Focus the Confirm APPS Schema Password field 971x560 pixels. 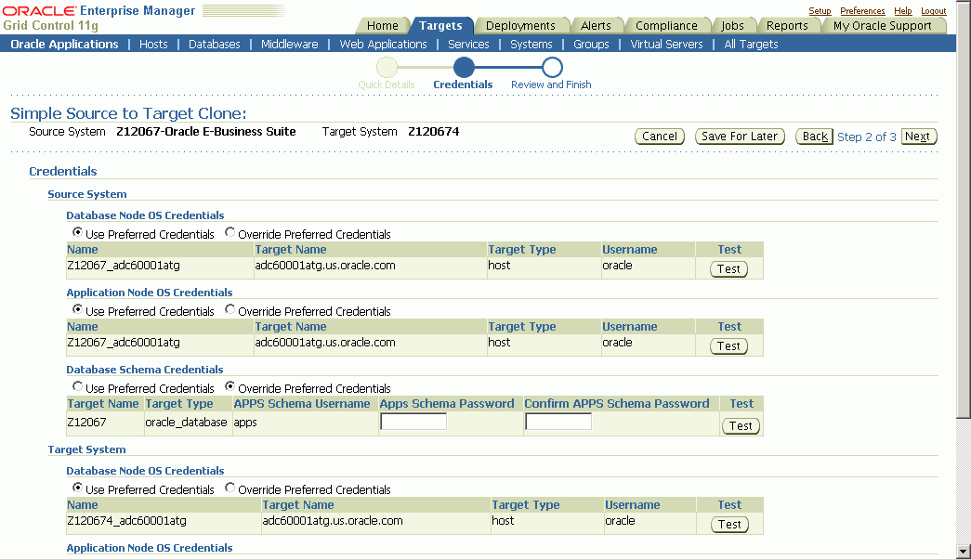coord(558,422)
